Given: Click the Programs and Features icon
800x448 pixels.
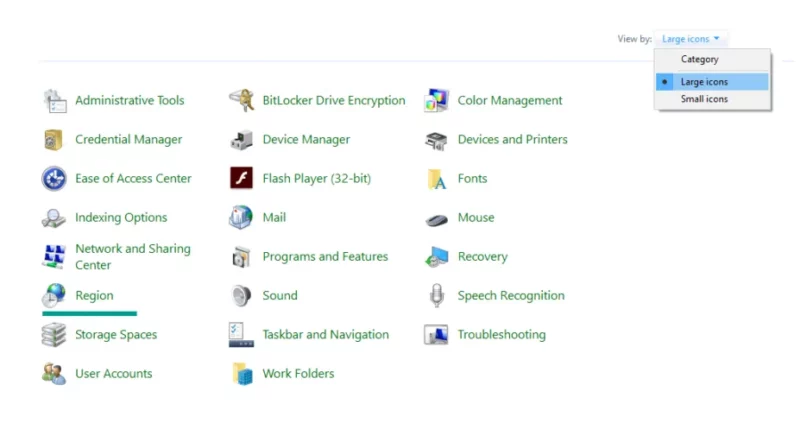Looking at the screenshot, I should (x=241, y=257).
